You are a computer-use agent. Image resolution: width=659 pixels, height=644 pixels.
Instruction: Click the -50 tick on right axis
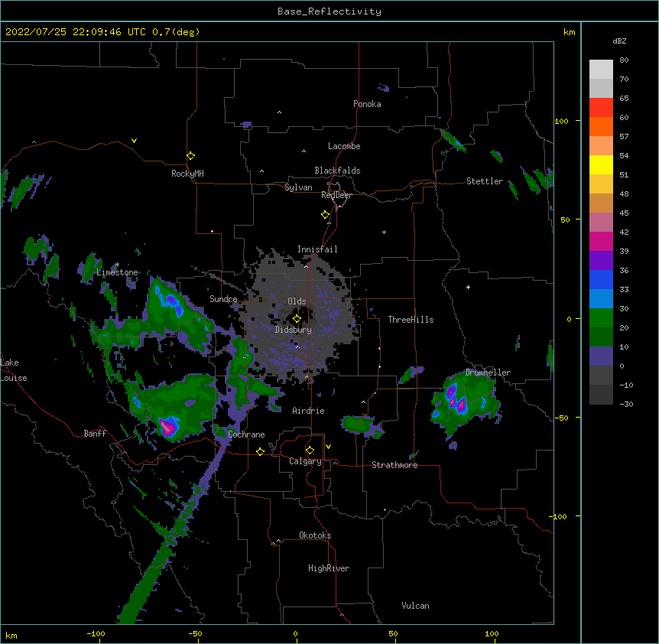tap(561, 418)
